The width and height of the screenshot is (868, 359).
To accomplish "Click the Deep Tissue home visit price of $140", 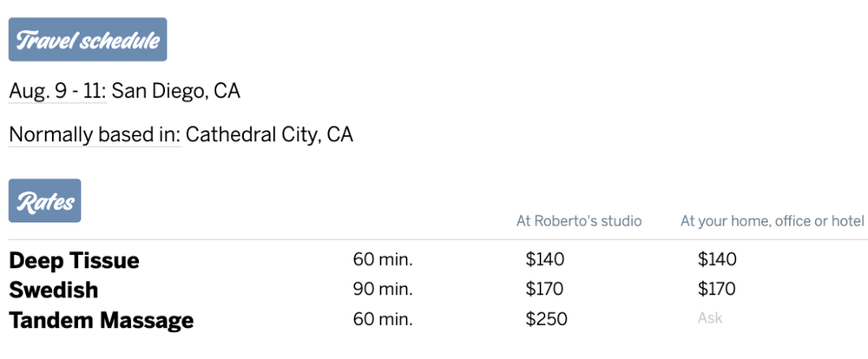I will click(x=717, y=259).
